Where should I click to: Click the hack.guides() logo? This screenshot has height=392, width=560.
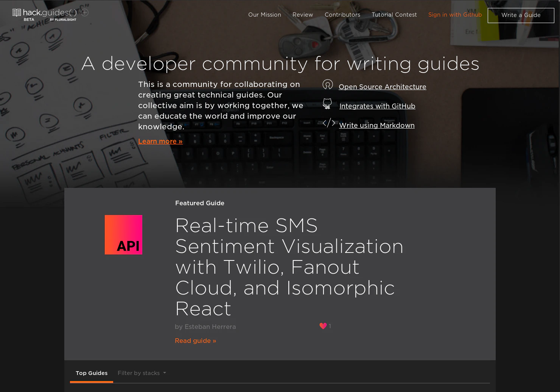click(45, 15)
